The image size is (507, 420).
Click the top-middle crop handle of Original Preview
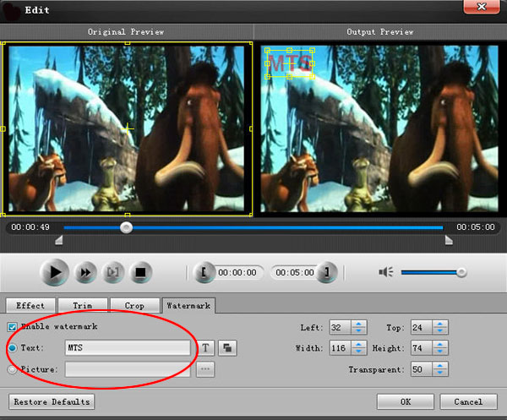(x=128, y=43)
